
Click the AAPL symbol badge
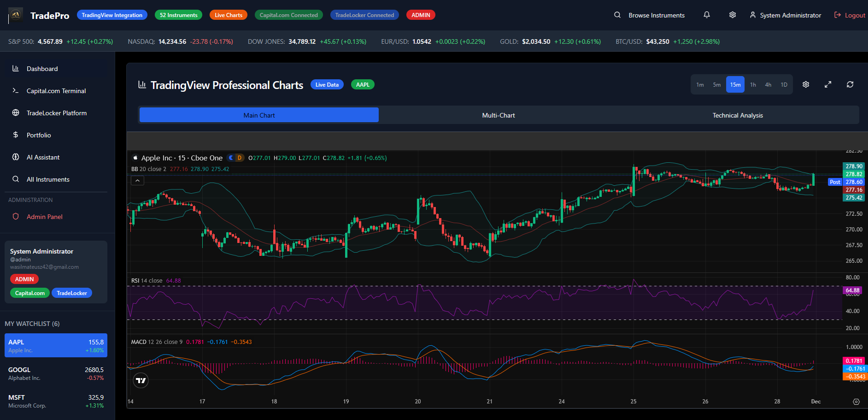tap(363, 85)
